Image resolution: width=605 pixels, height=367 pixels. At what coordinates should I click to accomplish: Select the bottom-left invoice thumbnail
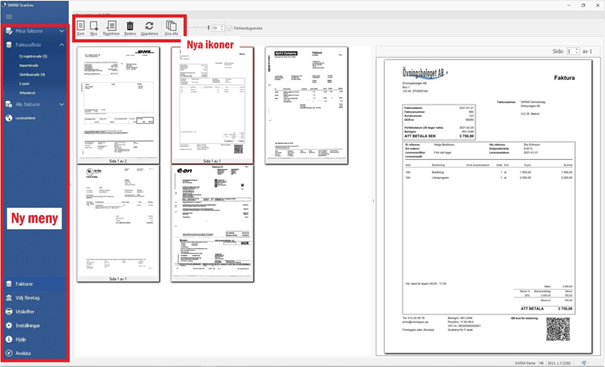pos(118,223)
